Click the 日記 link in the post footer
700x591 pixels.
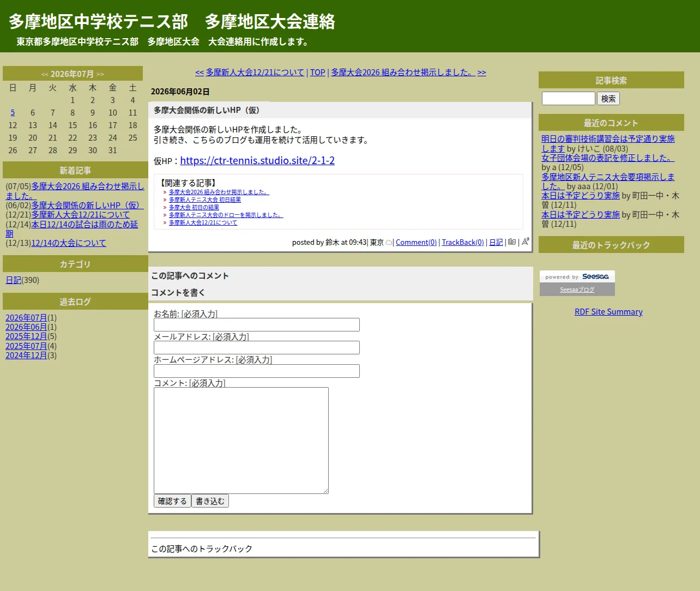pyautogui.click(x=496, y=243)
